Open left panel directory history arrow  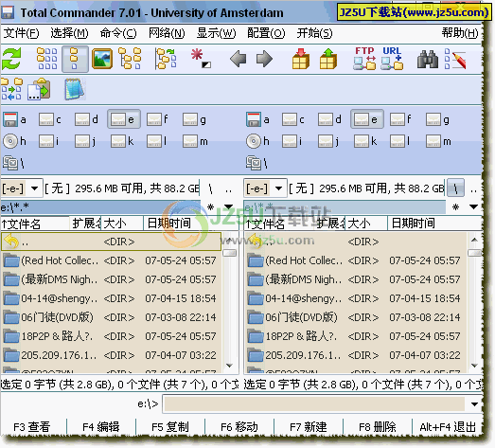tap(228, 207)
